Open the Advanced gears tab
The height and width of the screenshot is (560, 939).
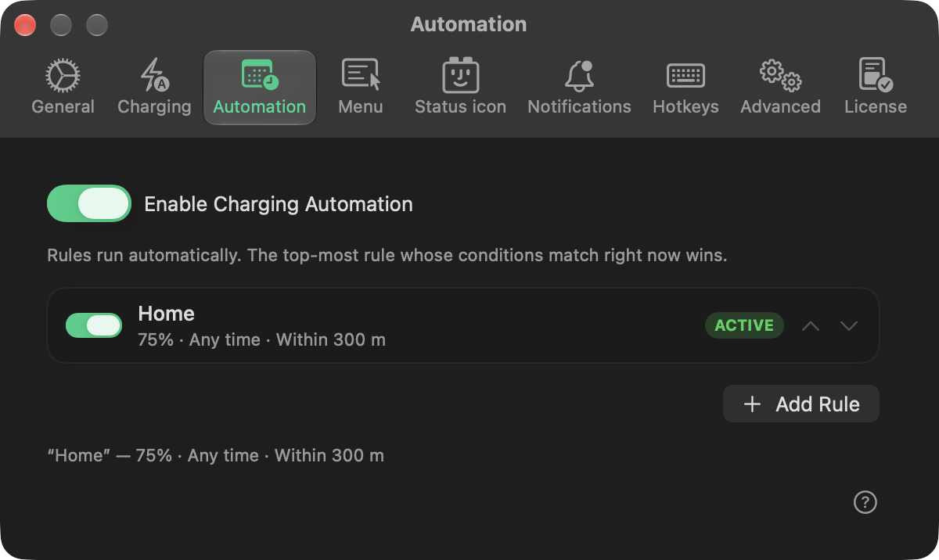click(780, 88)
